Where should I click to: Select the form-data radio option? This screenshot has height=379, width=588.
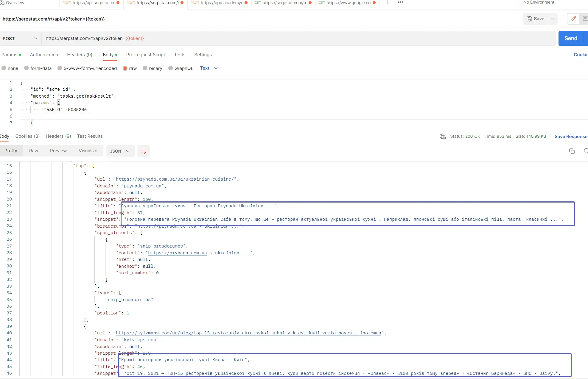[27, 68]
